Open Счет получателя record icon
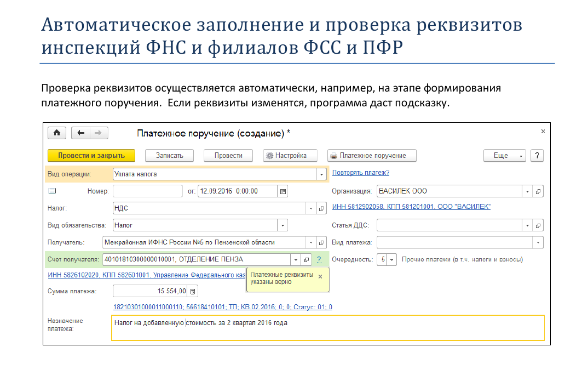The width and height of the screenshot is (588, 381). 307,259
